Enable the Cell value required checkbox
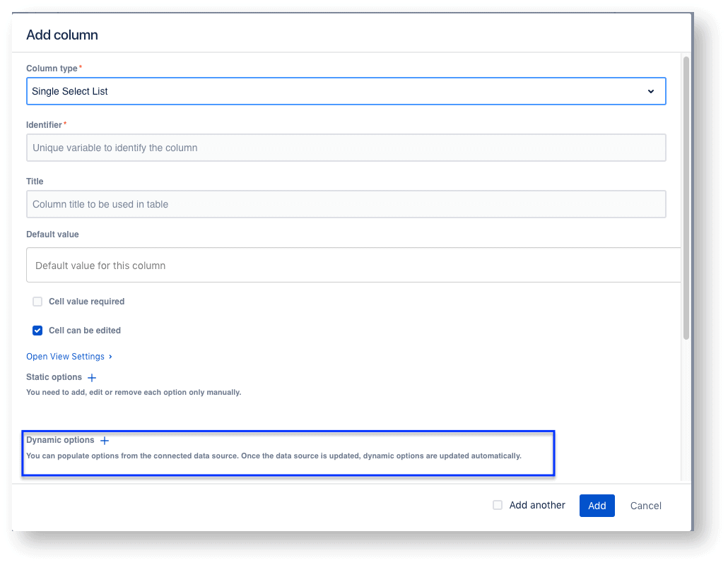The height and width of the screenshot is (565, 728). point(37,302)
